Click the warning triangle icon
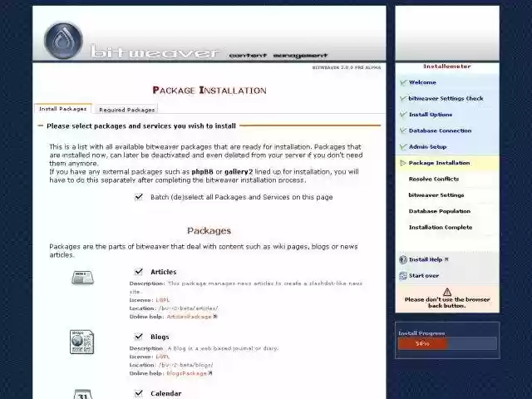Screen dimensions: 532x399 point(447,292)
